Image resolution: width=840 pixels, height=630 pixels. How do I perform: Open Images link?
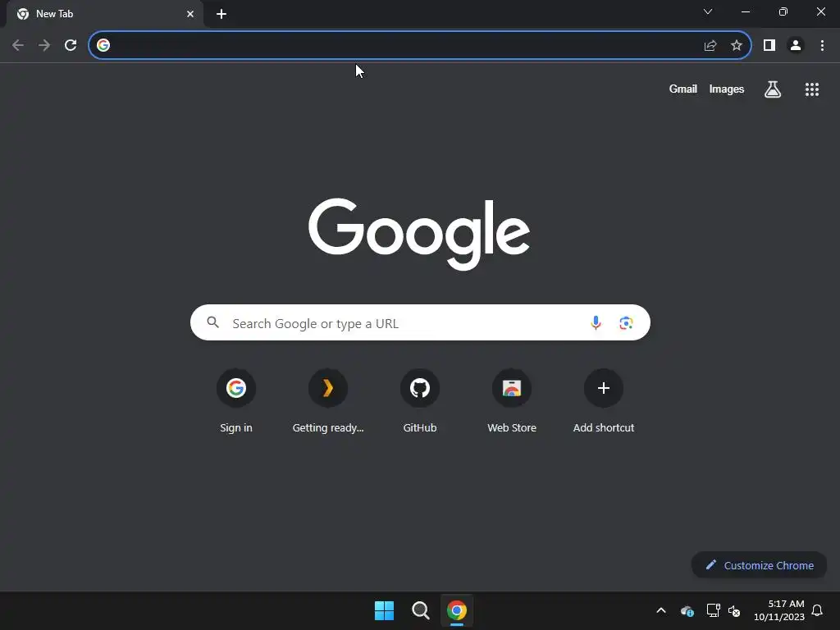pyautogui.click(x=727, y=89)
